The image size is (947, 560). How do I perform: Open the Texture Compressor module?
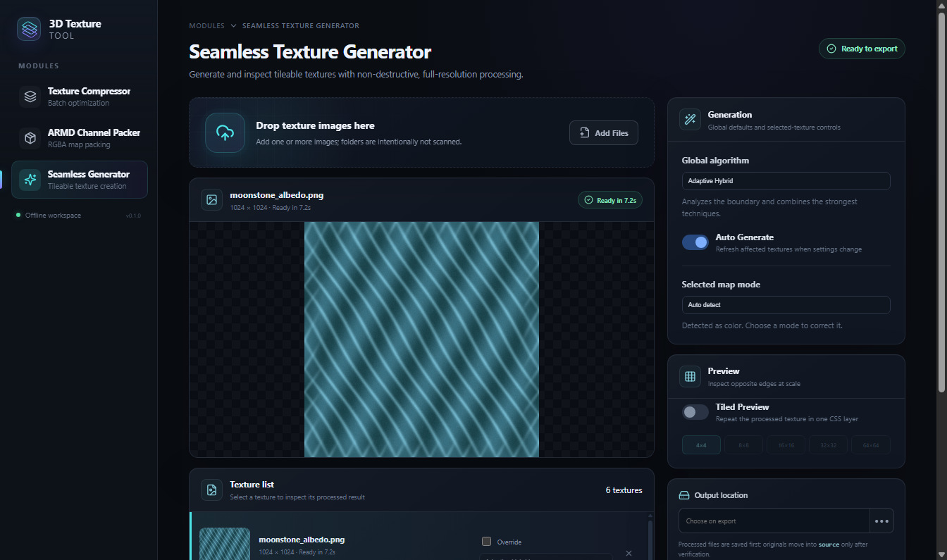point(80,97)
